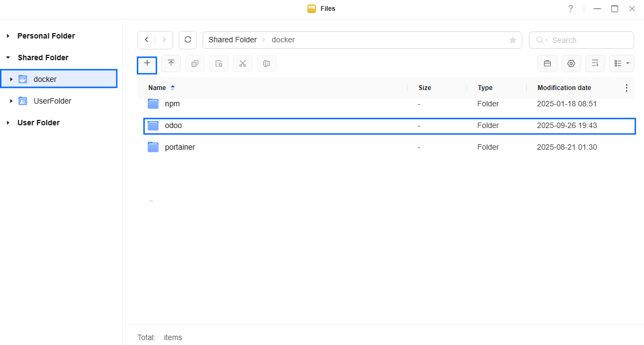
Task: Select UserFolder in the sidebar
Action: coord(59,101)
